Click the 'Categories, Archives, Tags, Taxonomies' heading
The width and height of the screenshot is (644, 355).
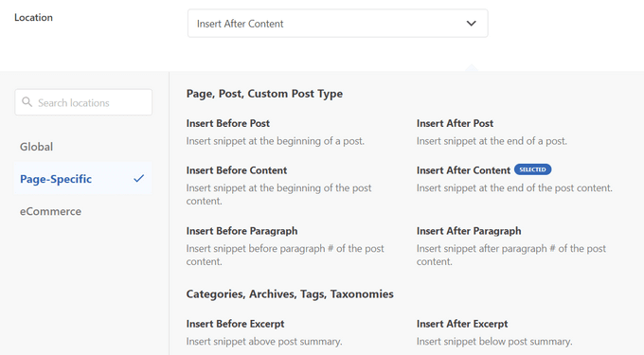(x=290, y=293)
